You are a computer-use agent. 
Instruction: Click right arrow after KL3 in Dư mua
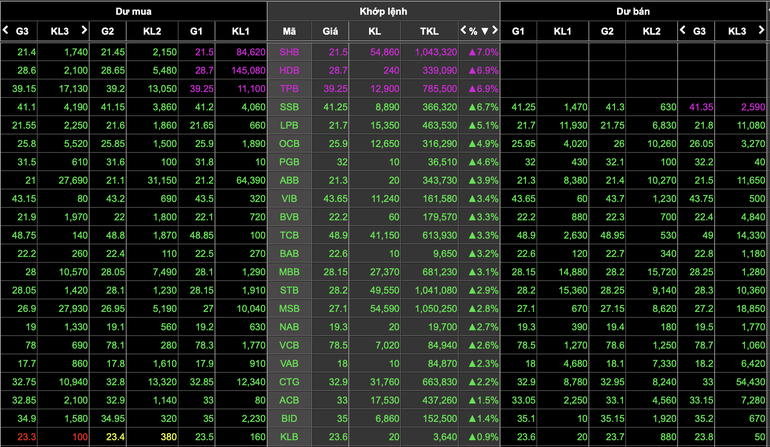pyautogui.click(x=84, y=30)
